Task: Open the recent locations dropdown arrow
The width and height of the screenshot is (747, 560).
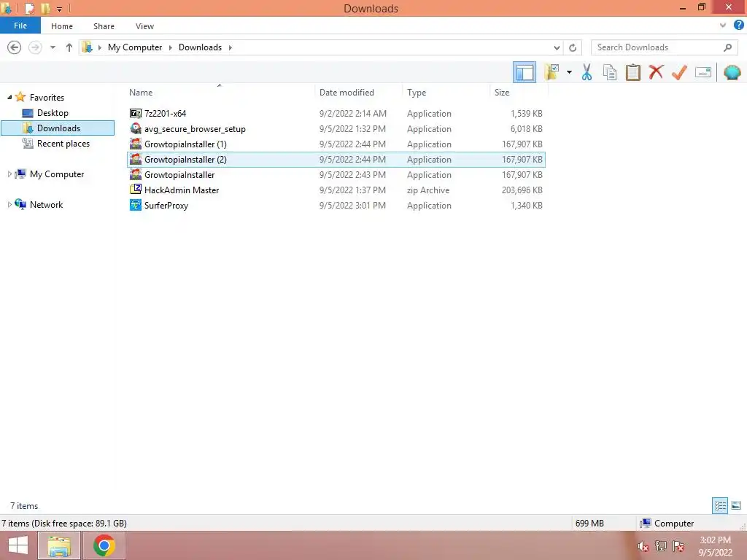Action: [53, 47]
